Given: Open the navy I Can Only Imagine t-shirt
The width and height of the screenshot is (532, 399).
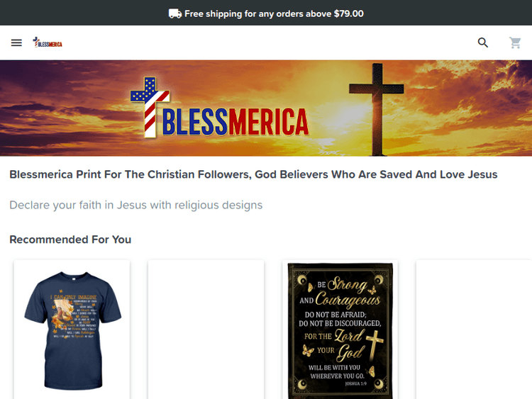Looking at the screenshot, I should [x=72, y=330].
